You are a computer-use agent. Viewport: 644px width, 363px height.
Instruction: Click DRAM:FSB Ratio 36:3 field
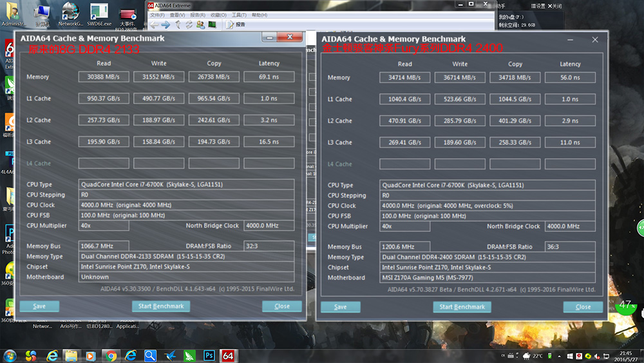click(x=570, y=247)
